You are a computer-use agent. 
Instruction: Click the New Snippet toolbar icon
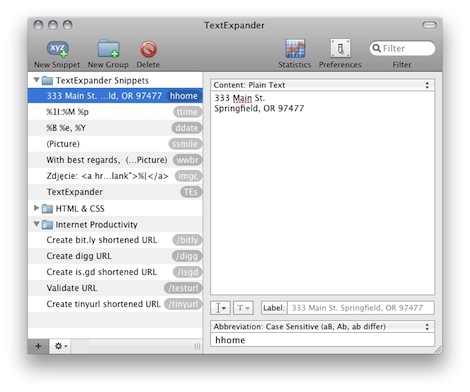point(57,49)
